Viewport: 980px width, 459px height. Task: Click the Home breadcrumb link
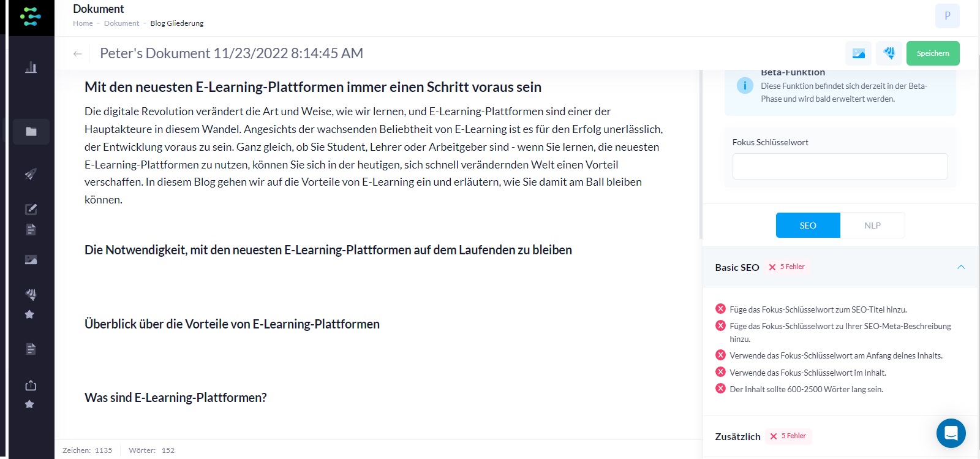coord(83,23)
